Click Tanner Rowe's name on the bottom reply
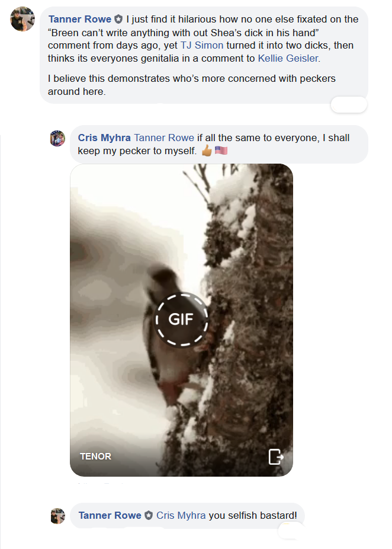Screen dimensions: 392x549 coord(110,515)
